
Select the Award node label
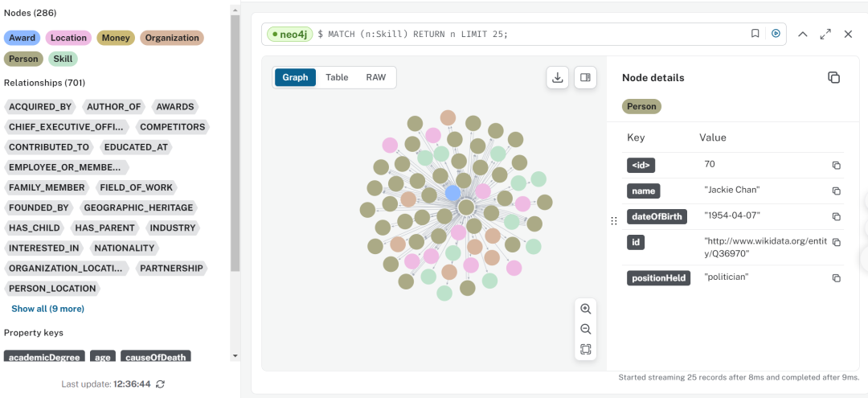click(x=23, y=38)
